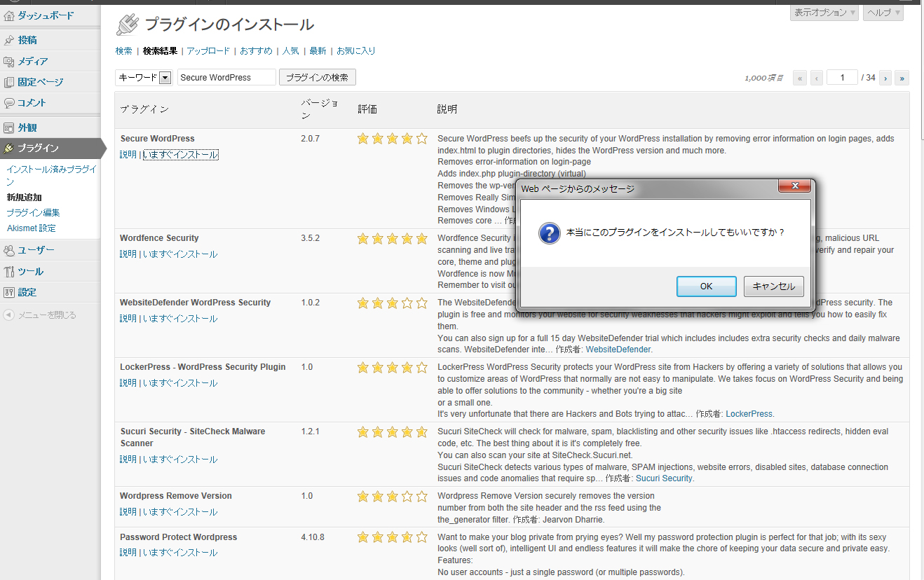Click the question mark icon in the dialog
Image resolution: width=924 pixels, height=580 pixels.
550,233
